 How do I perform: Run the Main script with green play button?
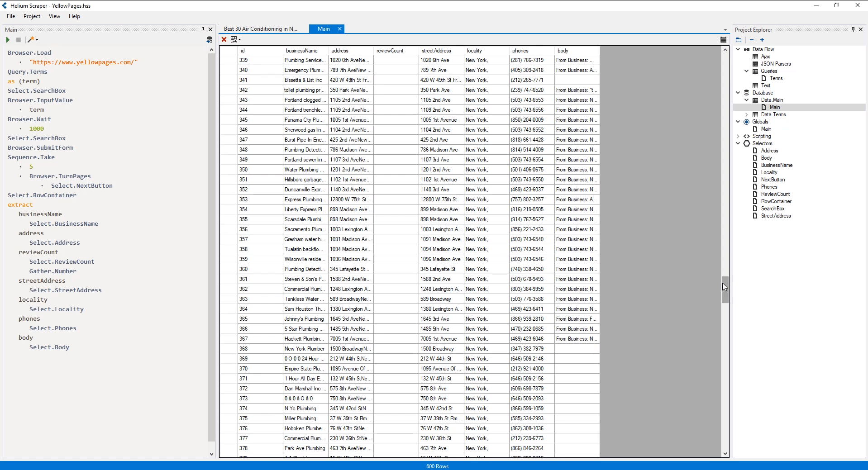(x=8, y=40)
